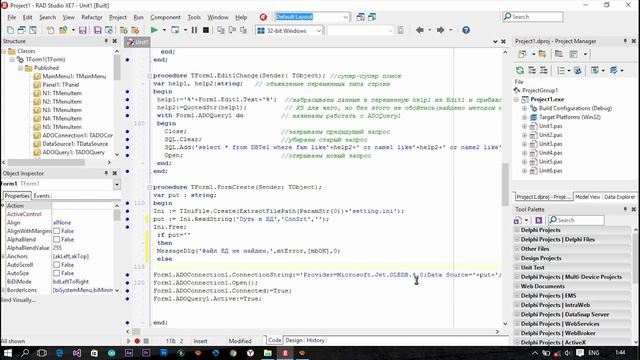Click the category icon in Tool Palette toolbar

tap(518, 220)
